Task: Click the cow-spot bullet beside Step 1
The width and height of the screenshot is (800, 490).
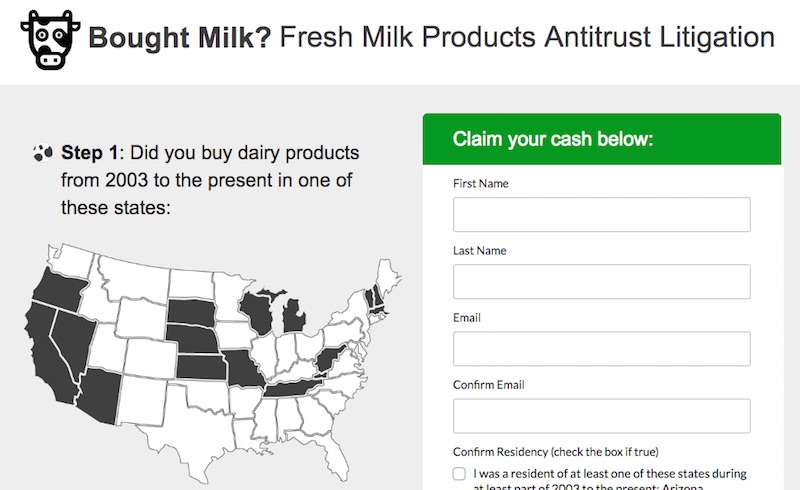Action: coord(43,153)
